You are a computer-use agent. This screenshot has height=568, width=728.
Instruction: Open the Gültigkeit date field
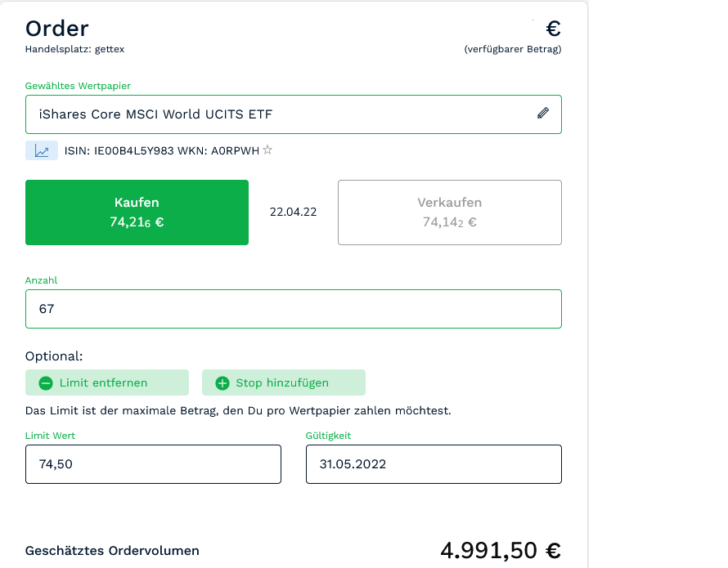[434, 464]
